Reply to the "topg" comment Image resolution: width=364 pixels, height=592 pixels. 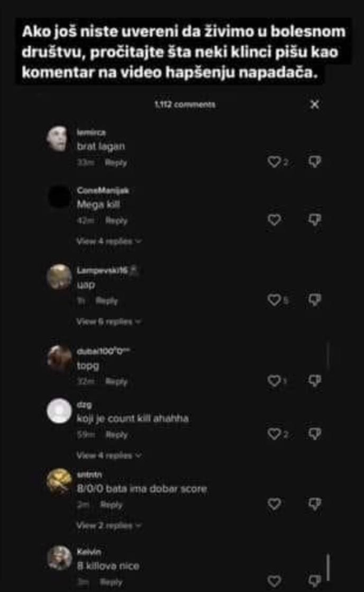click(x=116, y=382)
